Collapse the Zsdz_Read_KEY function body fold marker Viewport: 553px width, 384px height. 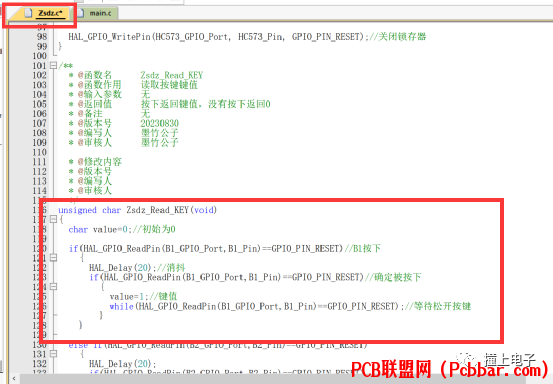(53, 219)
